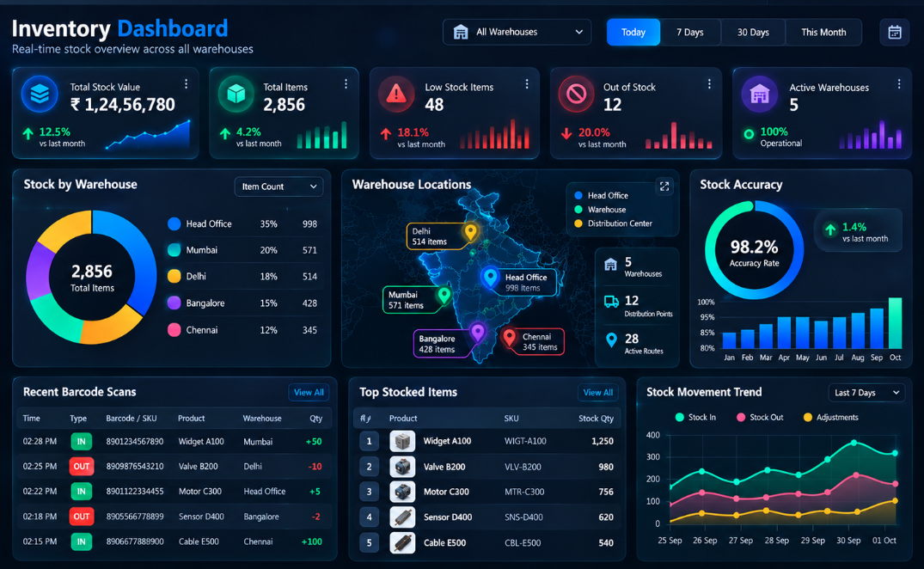Click the Valve B200 product thumbnail
Viewport: 924px width, 569px height.
click(402, 467)
